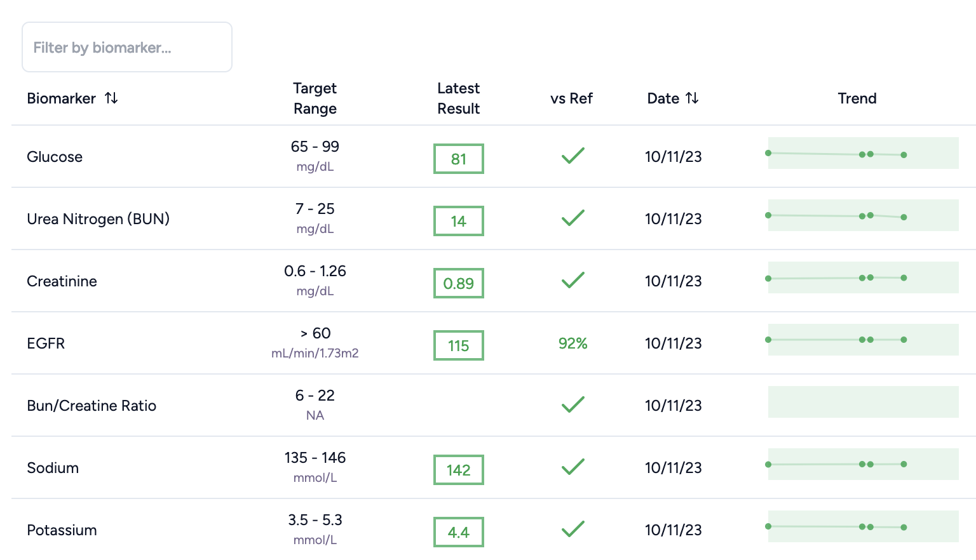This screenshot has width=976, height=560.
Task: Click the Date column sort arrows
Action: pyautogui.click(x=692, y=98)
